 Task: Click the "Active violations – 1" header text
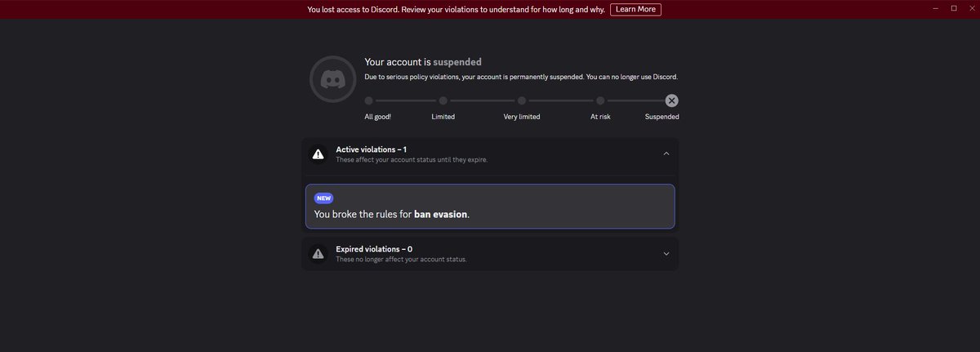click(372, 149)
